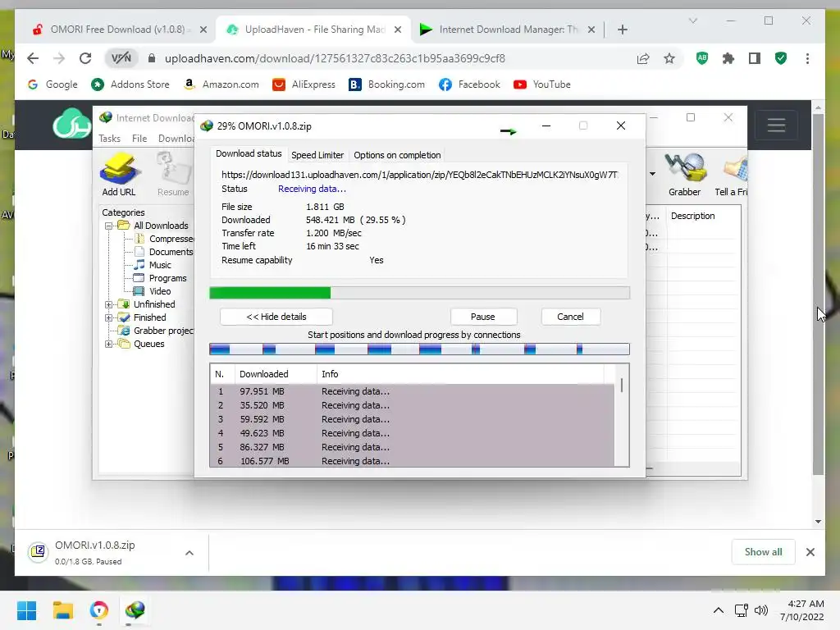Click the connections progress segment bar
The width and height of the screenshot is (840, 630).
click(x=419, y=349)
